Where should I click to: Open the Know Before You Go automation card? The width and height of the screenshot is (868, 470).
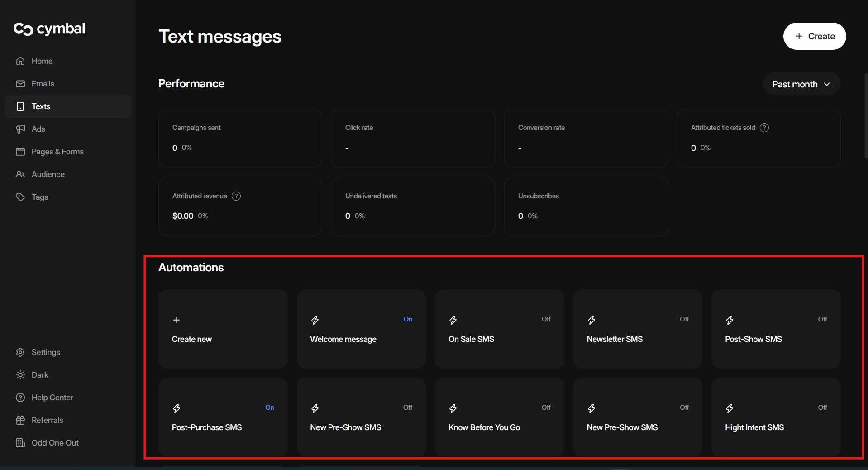[499, 417]
